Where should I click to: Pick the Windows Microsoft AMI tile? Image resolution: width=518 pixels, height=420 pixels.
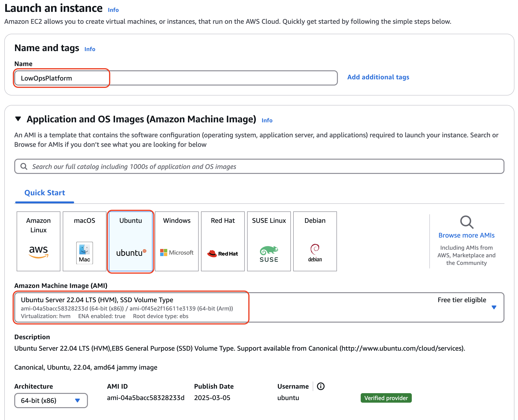[x=177, y=241]
